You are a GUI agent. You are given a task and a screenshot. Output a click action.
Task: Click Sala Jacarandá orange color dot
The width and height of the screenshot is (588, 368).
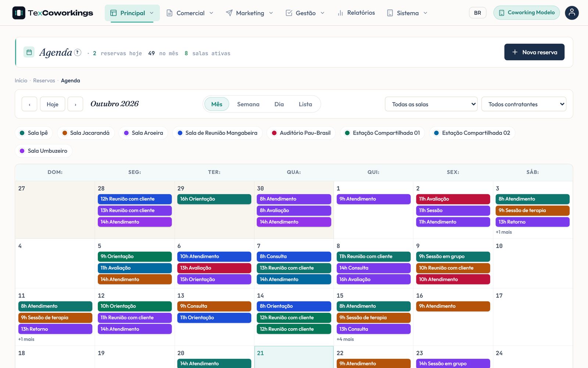[x=65, y=133]
